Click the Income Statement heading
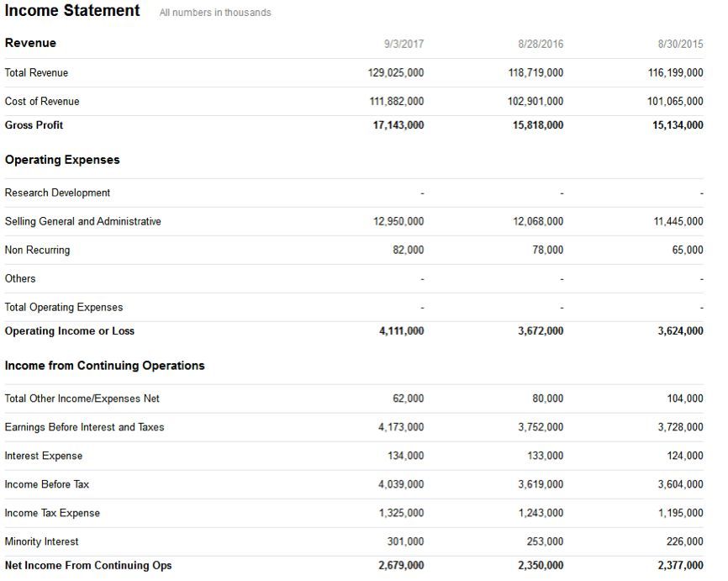Screen dimensions: 728x581 pyautogui.click(x=72, y=10)
